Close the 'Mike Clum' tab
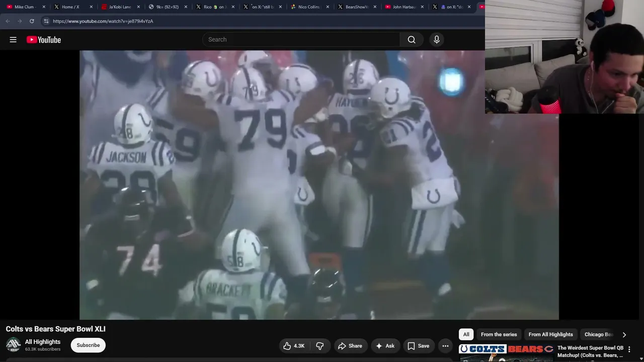This screenshot has height=362, width=644. pos(44,7)
